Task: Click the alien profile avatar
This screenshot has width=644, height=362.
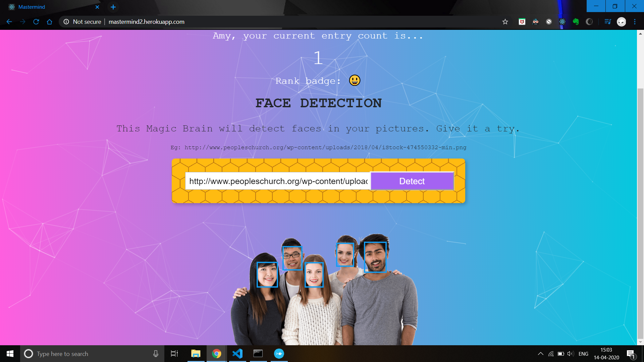Action: 621,22
